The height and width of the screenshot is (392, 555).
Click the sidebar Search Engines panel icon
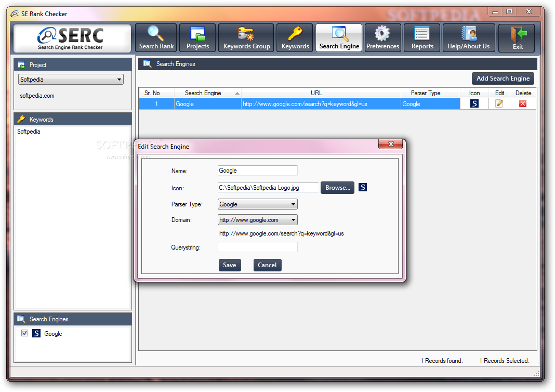pos(21,319)
